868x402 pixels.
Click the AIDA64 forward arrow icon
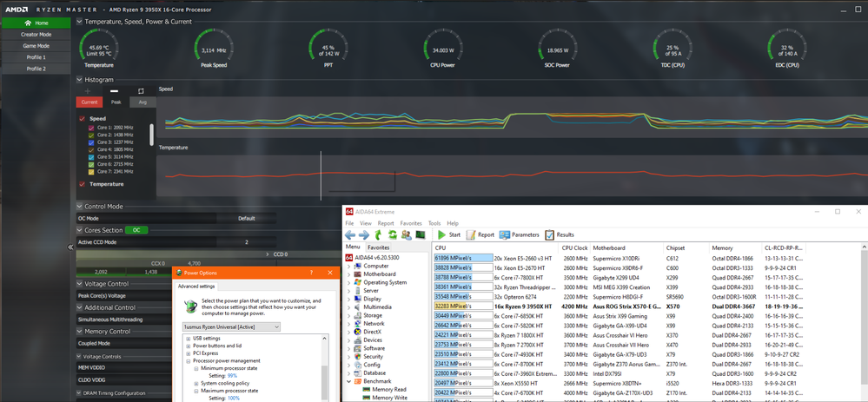(364, 234)
